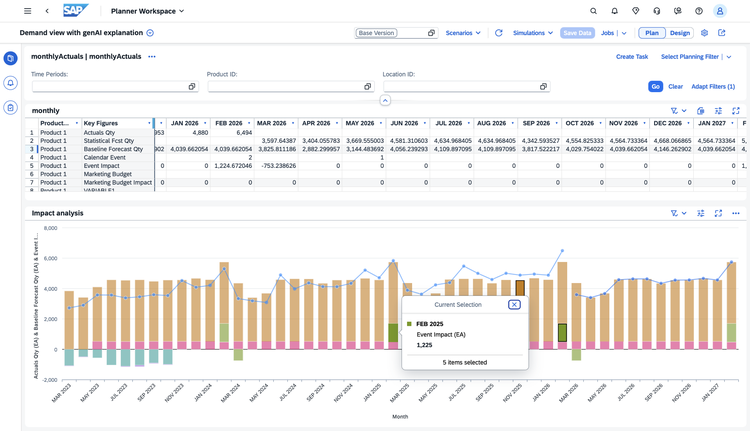
Task: Click the Time Periods input field
Action: click(115, 87)
